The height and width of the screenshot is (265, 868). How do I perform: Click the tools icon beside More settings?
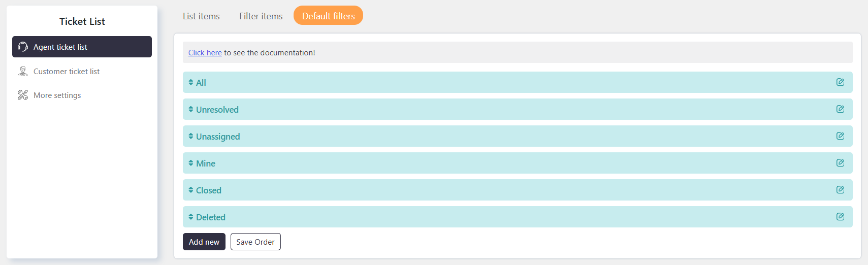pyautogui.click(x=23, y=95)
